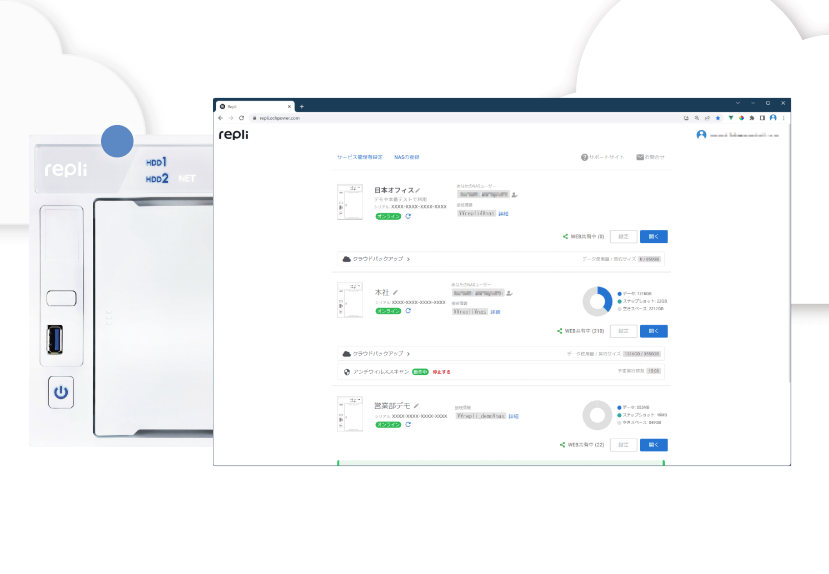Click the user account avatar icon
829x574 pixels.
click(701, 134)
